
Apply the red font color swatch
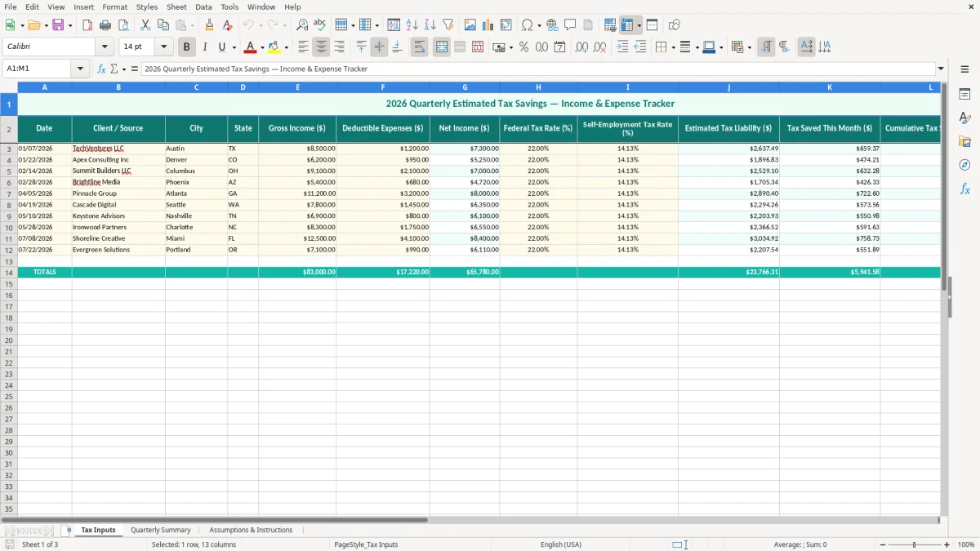click(251, 47)
